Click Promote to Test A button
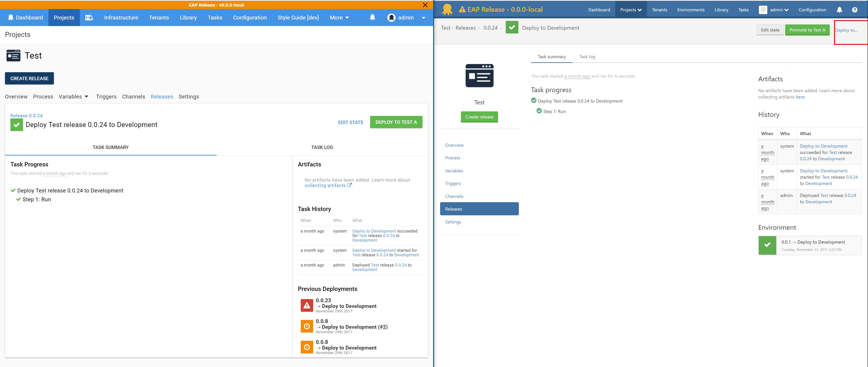 pyautogui.click(x=807, y=30)
